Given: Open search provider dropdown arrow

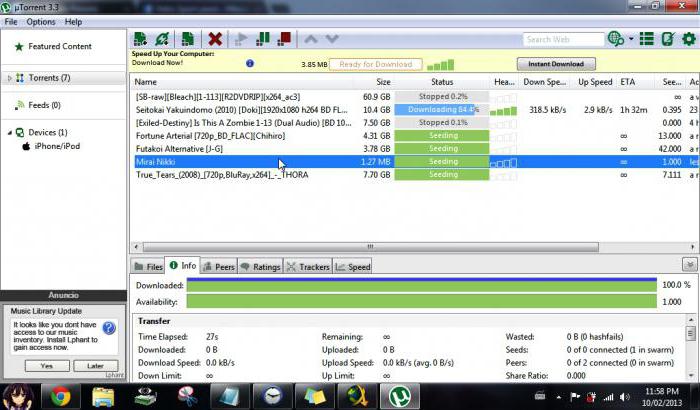Looking at the screenshot, I should 631,39.
